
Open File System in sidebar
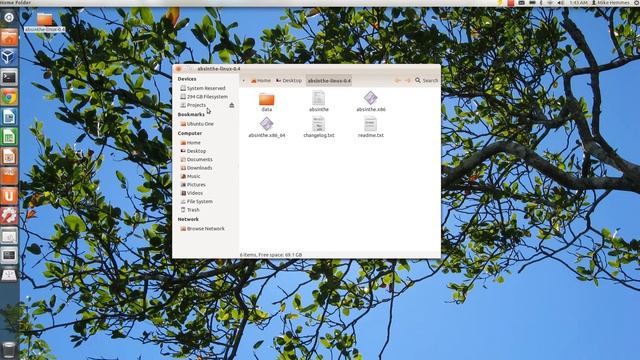196,201
